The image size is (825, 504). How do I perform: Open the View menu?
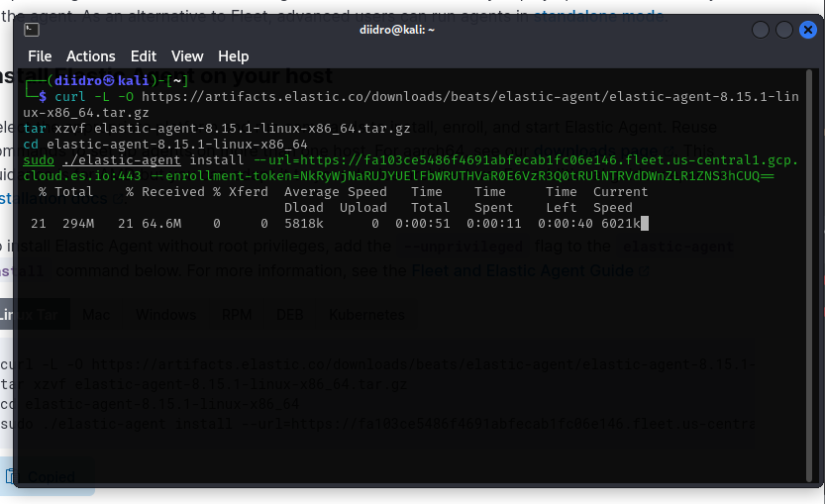[x=187, y=56]
